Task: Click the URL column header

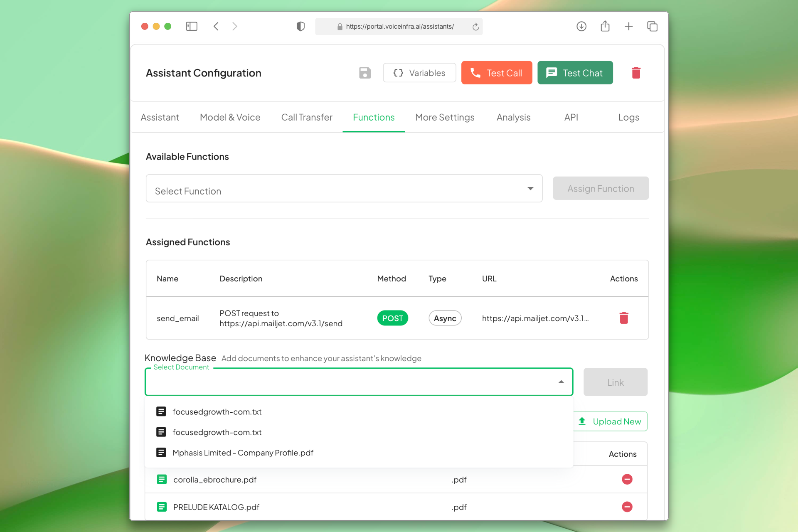Action: [x=489, y=278]
